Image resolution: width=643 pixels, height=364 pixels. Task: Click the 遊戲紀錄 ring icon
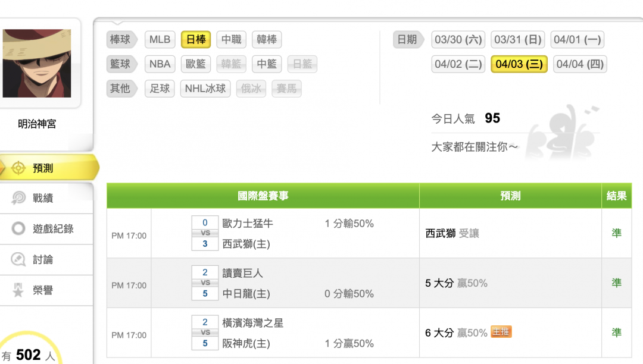pos(18,228)
